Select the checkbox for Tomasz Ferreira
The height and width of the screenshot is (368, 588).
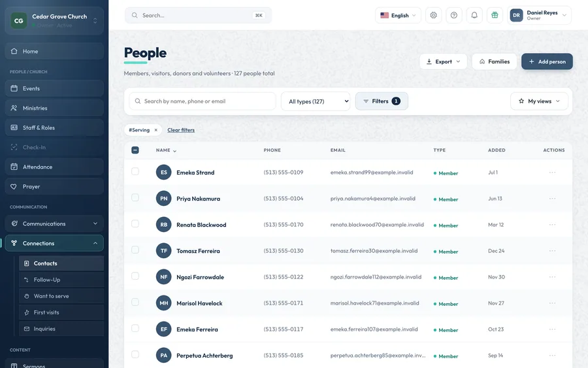135,250
